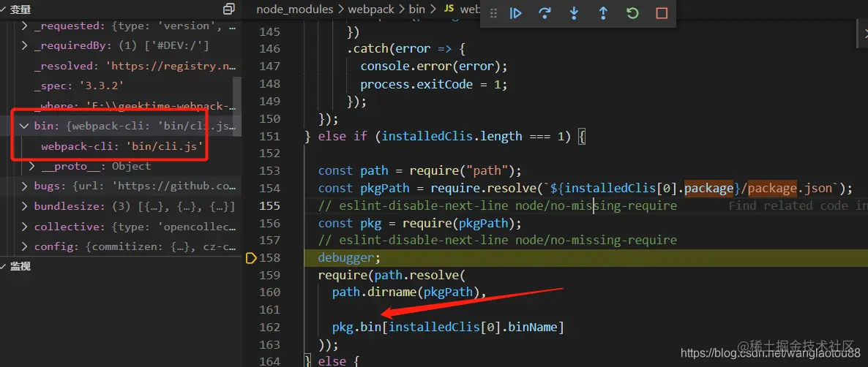Click line number 155 in gutter
This screenshot has width=868, height=367.
coord(269,206)
